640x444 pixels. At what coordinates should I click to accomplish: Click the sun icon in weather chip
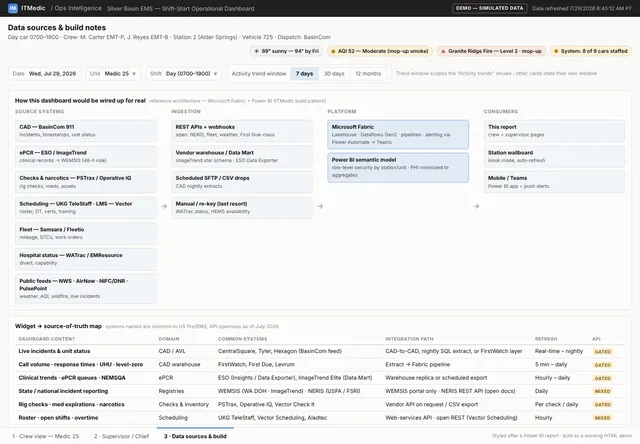[x=256, y=51]
